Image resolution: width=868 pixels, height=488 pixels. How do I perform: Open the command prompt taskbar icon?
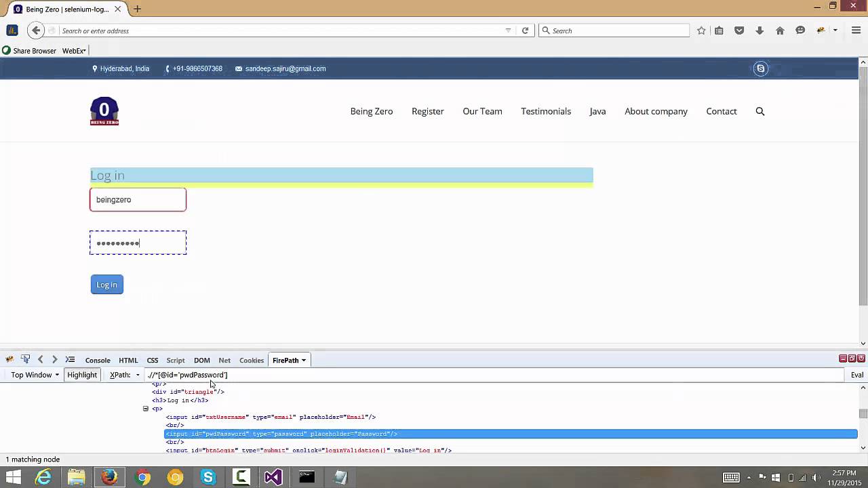[x=307, y=477]
